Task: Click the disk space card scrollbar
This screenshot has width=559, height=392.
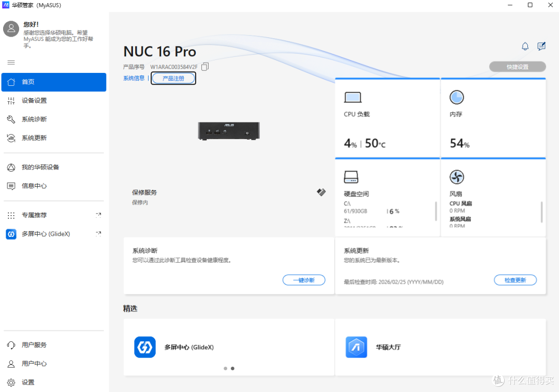Action: (x=436, y=212)
